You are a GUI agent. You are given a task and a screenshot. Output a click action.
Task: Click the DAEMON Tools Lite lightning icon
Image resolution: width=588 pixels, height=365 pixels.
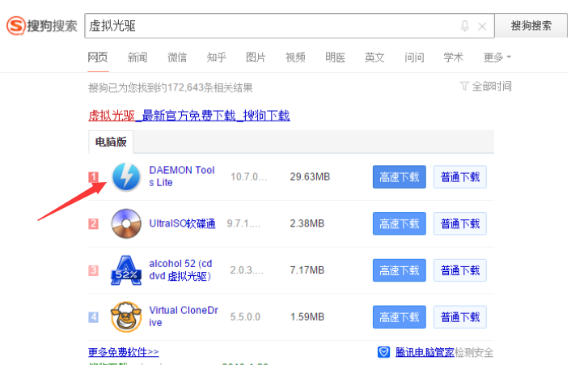tap(125, 176)
